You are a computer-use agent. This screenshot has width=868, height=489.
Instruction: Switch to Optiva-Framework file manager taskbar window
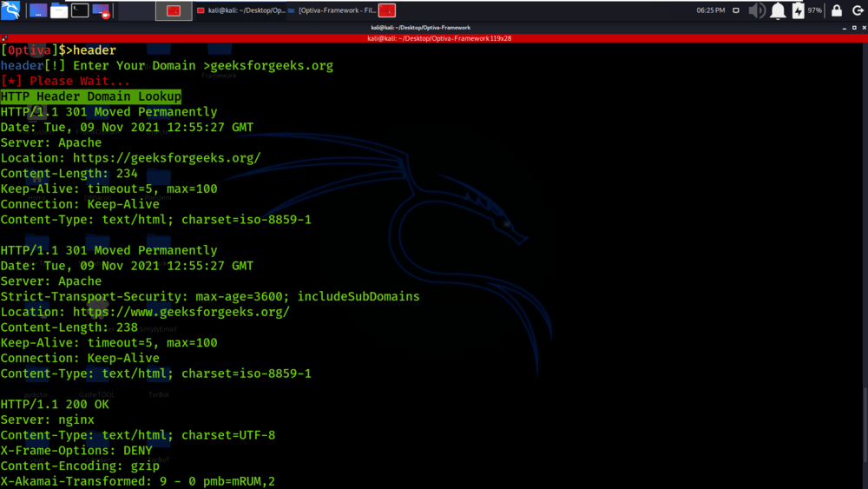click(332, 10)
